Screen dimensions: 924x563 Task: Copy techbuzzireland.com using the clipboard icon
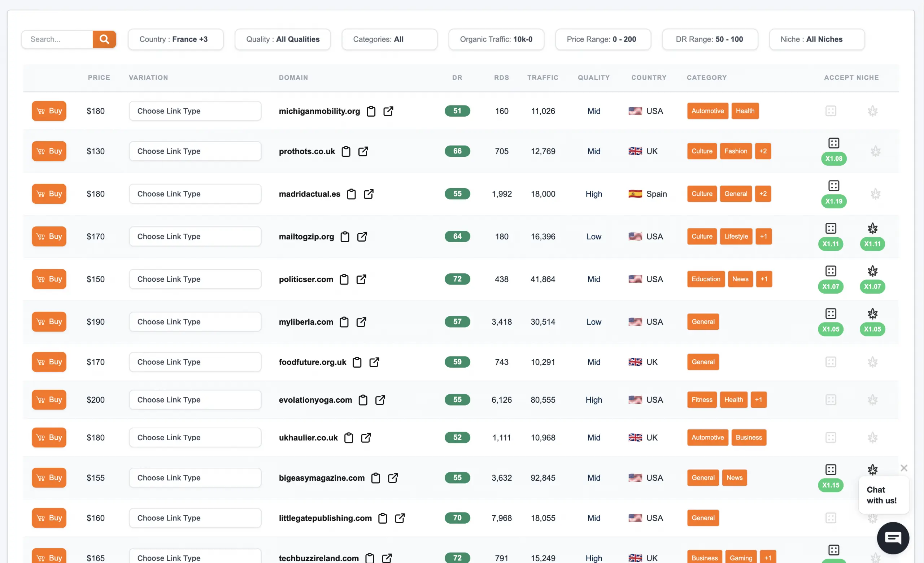369,558
